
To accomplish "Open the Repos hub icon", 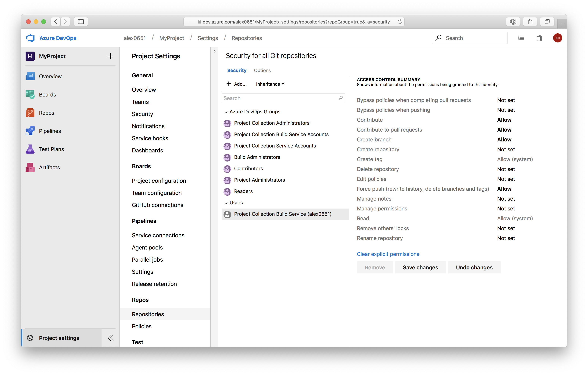I will tap(30, 113).
